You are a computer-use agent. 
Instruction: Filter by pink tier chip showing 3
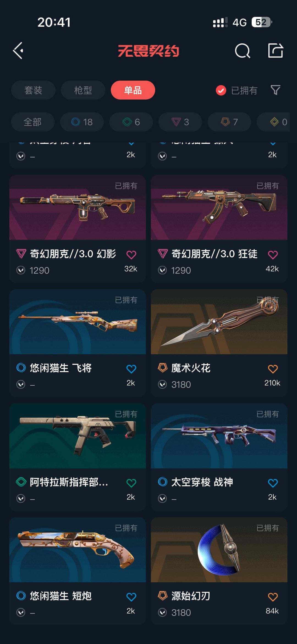point(180,122)
